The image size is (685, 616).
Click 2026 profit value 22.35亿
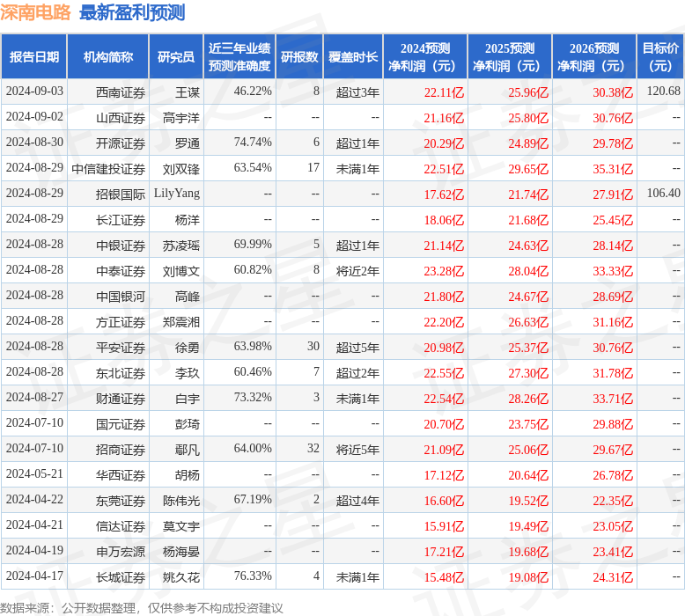coord(613,501)
